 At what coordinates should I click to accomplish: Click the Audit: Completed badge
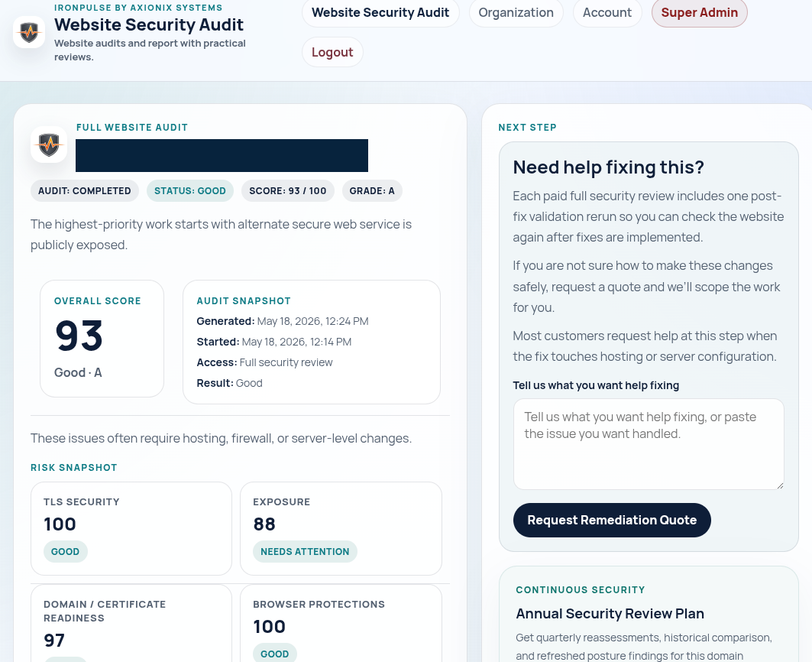coord(85,191)
